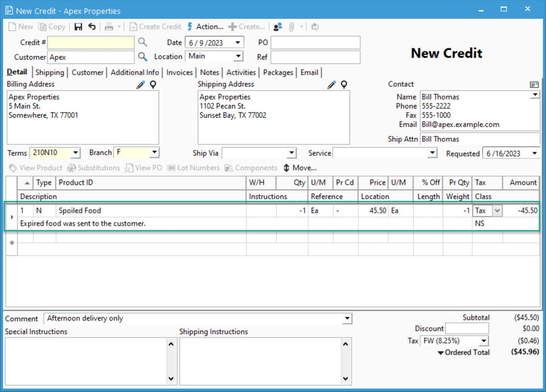Click the Undo arrow icon in toolbar
The height and width of the screenshot is (392, 546).
tap(92, 26)
